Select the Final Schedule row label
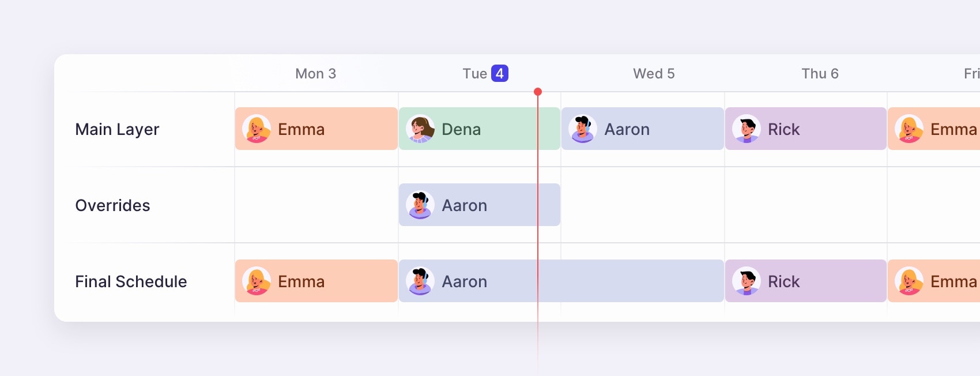The height and width of the screenshot is (376, 980). click(131, 281)
